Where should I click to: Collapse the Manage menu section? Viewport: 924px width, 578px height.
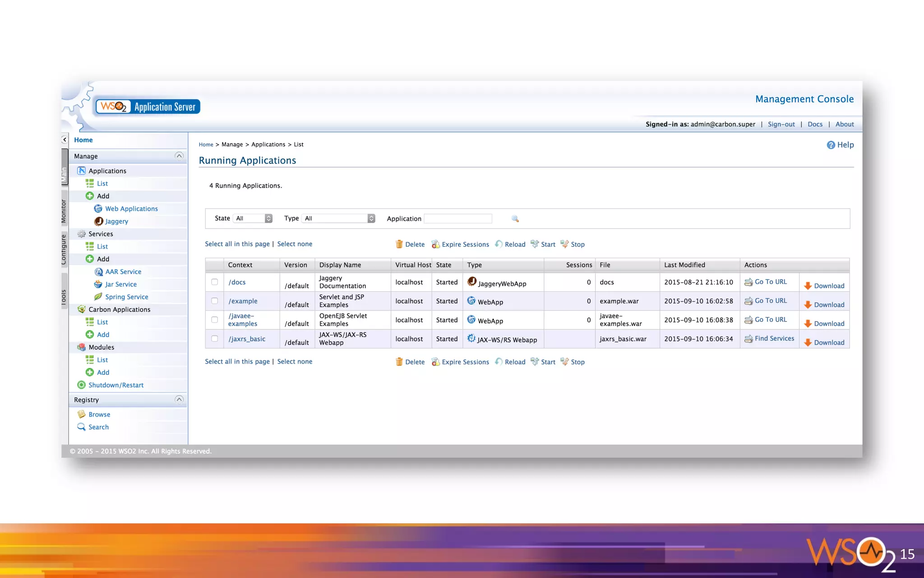tap(179, 156)
